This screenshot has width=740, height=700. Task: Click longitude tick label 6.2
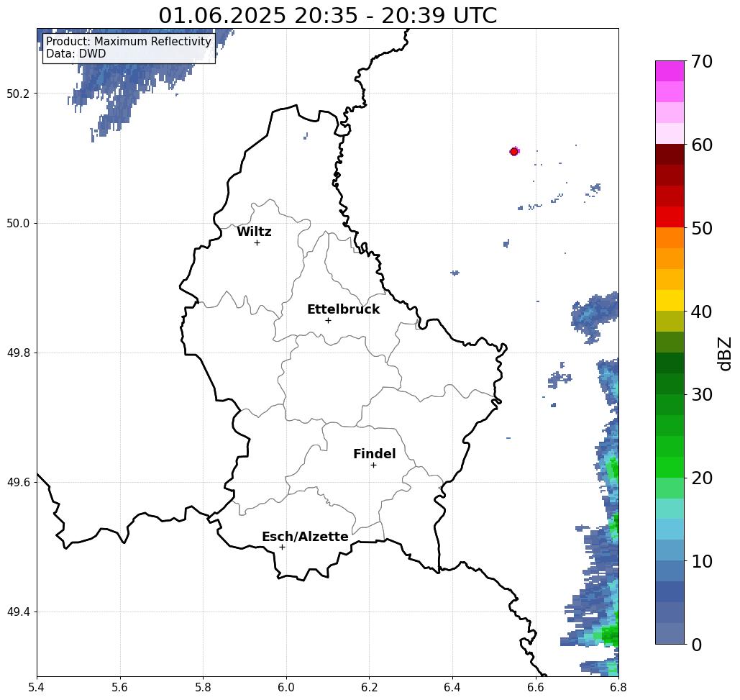(369, 687)
